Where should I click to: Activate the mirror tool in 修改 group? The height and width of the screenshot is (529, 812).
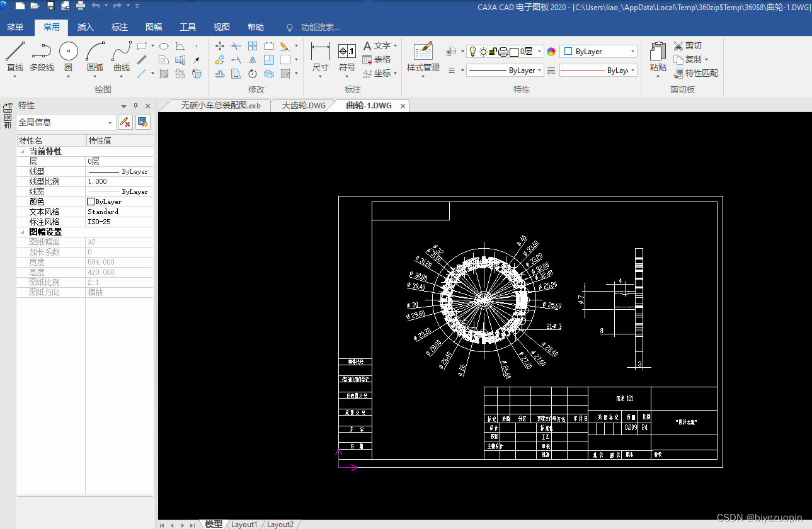coord(252,60)
